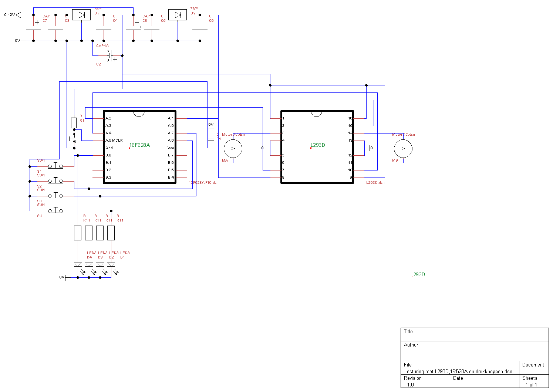Screen dimensions: 553x392
Task: Select the stray l293D text label
Action: pyautogui.click(x=419, y=275)
